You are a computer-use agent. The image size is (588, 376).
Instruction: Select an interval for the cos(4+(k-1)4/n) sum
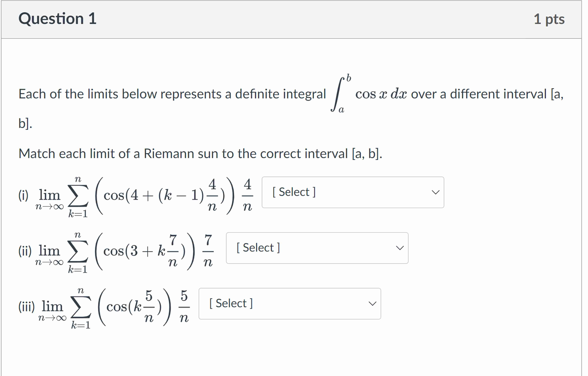point(353,192)
